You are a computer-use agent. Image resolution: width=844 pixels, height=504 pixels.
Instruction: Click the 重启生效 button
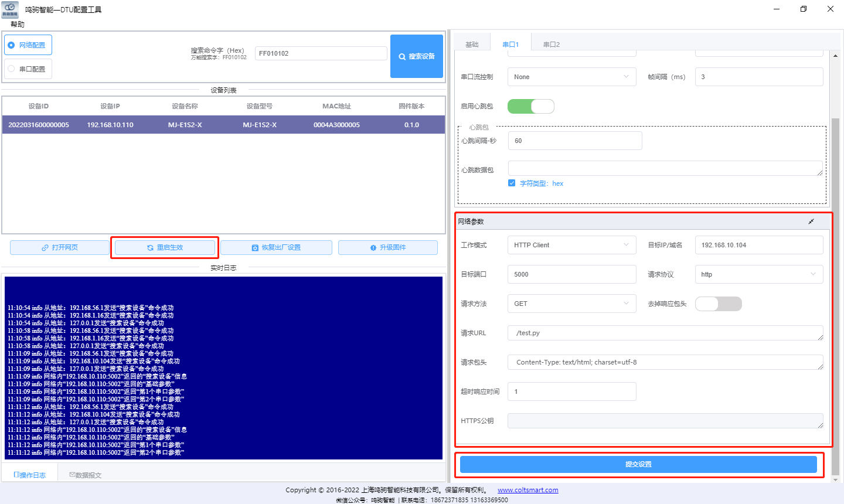tap(165, 248)
